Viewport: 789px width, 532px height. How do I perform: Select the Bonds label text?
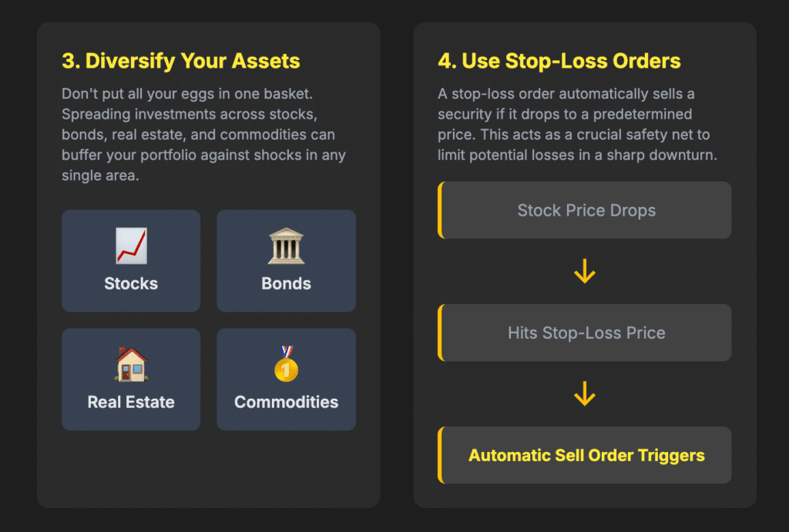point(286,283)
